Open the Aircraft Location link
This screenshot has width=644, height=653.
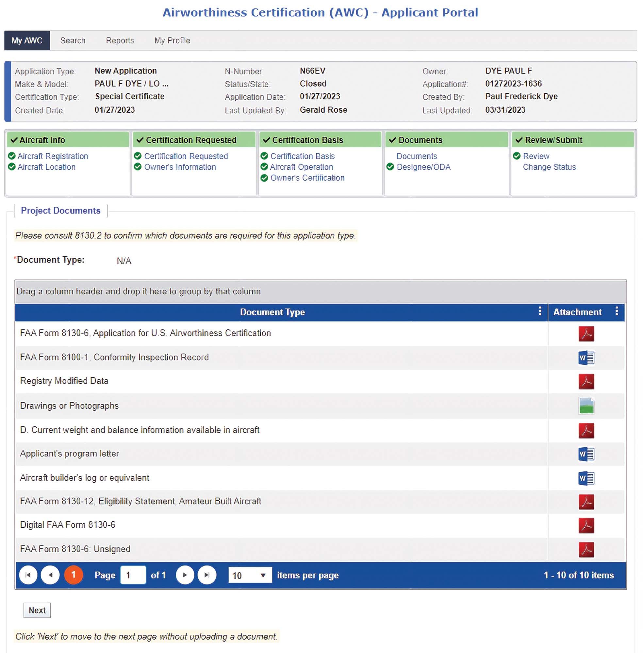point(47,167)
